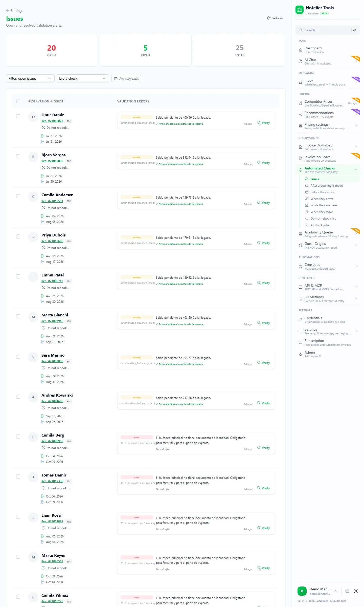The image size is (364, 607).
Task: Open Subscription card icon
Action: tap(301, 342)
